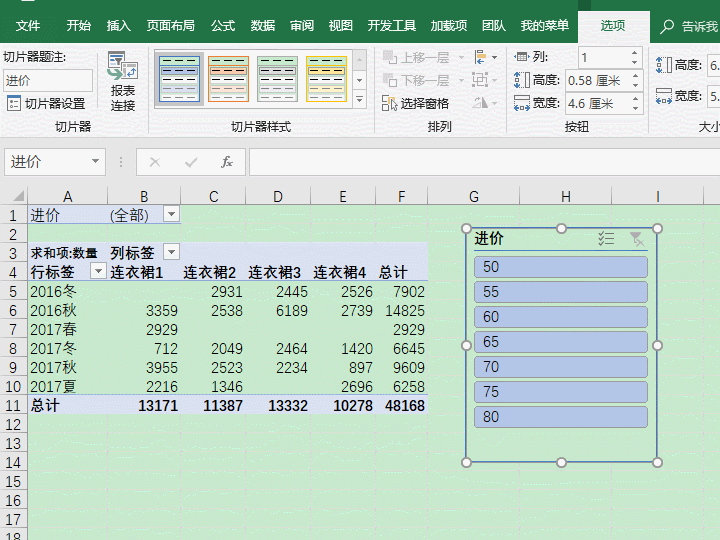720x540 pixels.
Task: Click the slicer settings (切片器设置) icon
Action: 14,103
